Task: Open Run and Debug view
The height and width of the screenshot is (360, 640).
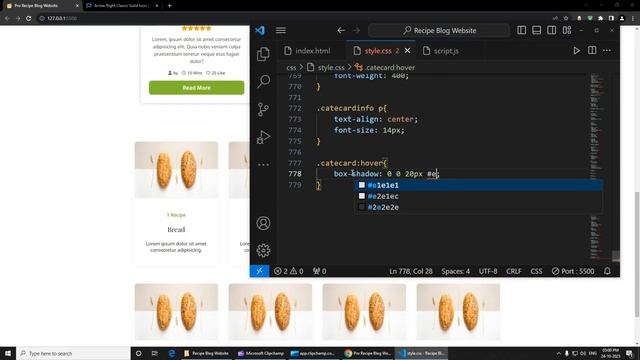Action: [x=263, y=137]
